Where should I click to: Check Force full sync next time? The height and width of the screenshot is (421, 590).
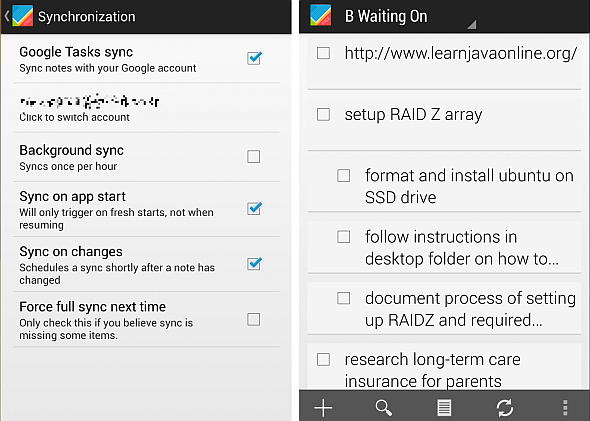(253, 319)
